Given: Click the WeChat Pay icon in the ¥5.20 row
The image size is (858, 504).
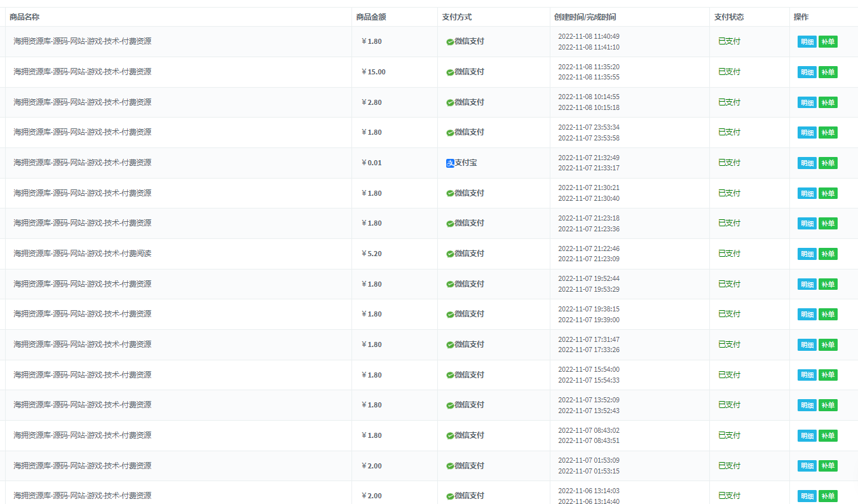Looking at the screenshot, I should pyautogui.click(x=450, y=254).
